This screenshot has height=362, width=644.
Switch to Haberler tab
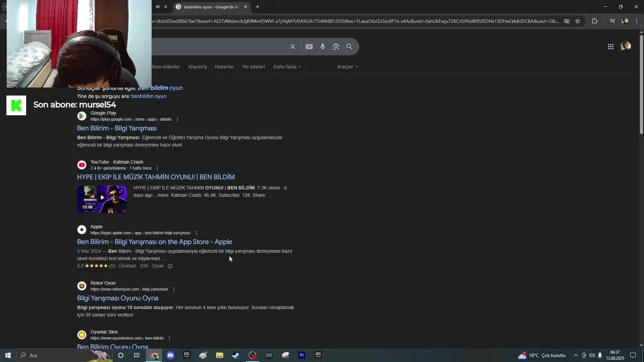point(224,67)
